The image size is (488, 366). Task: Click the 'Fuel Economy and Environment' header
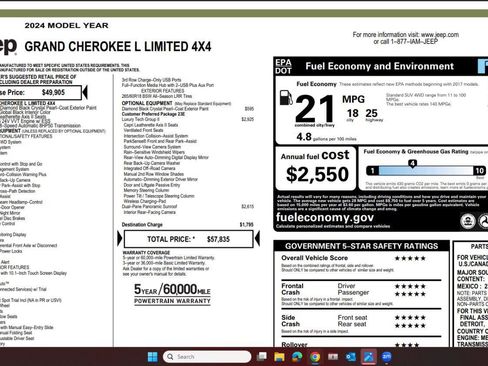click(x=379, y=66)
